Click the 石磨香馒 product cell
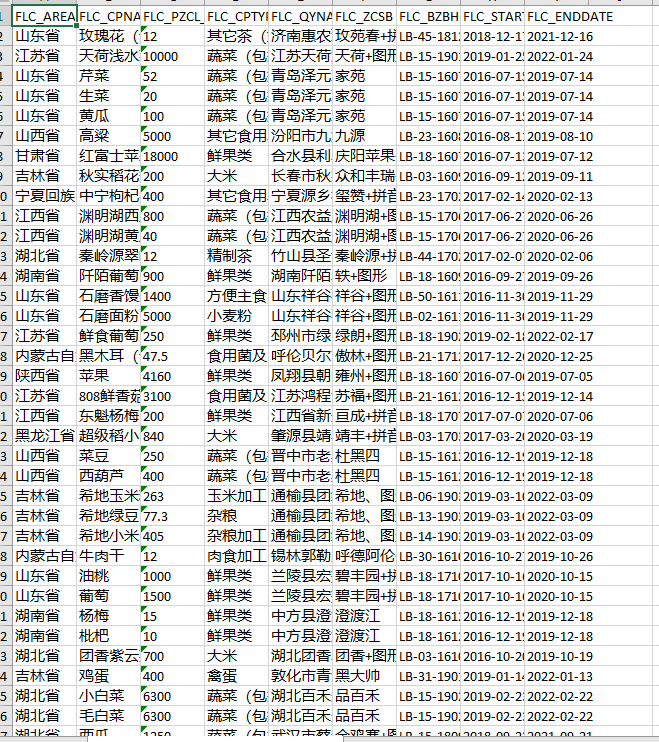 109,296
